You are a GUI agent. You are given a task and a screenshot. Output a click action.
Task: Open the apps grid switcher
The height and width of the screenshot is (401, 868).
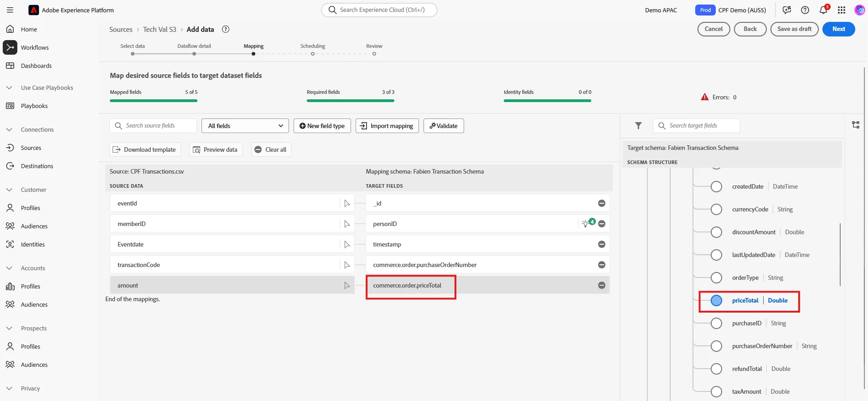tap(842, 10)
